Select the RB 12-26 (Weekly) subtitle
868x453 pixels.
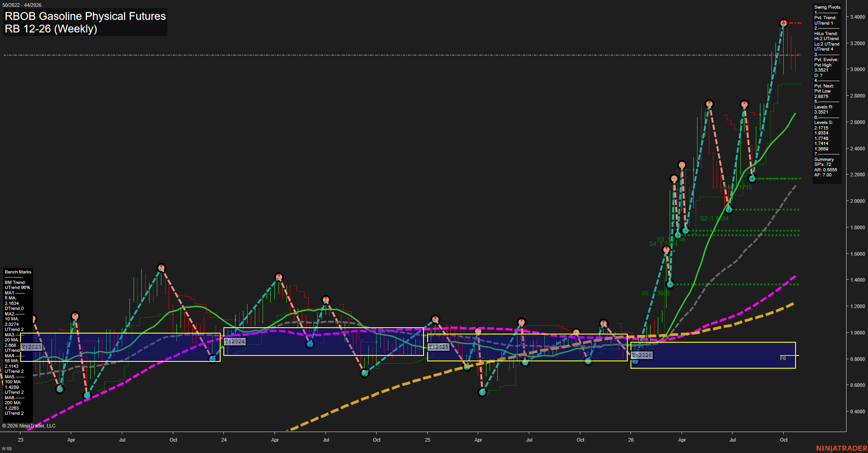coord(51,29)
